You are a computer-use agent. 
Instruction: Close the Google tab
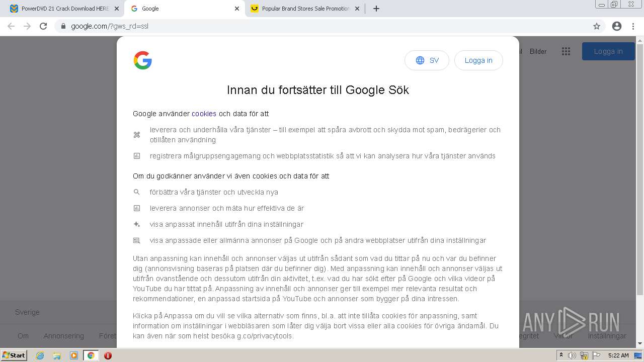point(237,9)
